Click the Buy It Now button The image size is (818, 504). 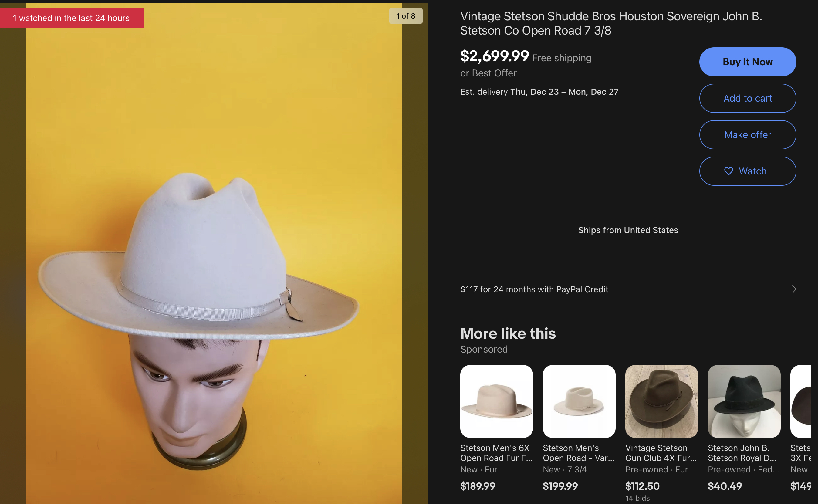tap(748, 62)
